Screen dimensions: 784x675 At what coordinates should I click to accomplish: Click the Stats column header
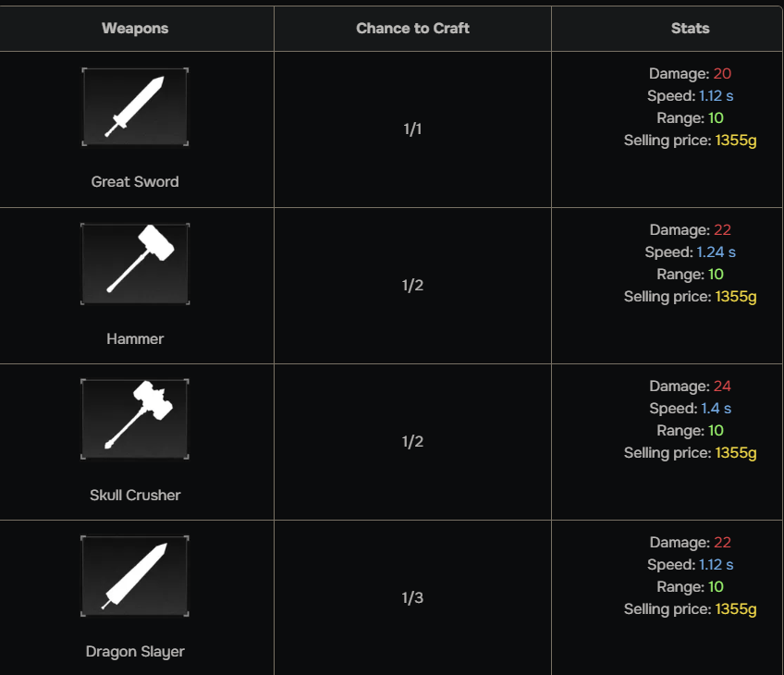point(690,29)
